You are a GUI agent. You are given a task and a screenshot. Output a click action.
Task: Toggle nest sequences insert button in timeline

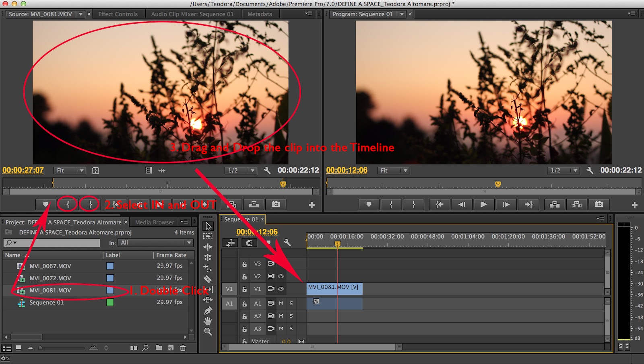[230, 243]
